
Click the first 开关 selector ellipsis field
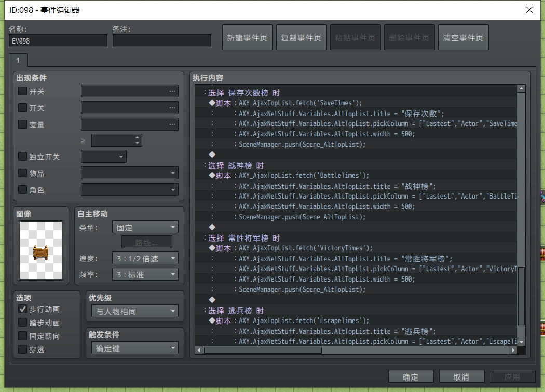[130, 91]
